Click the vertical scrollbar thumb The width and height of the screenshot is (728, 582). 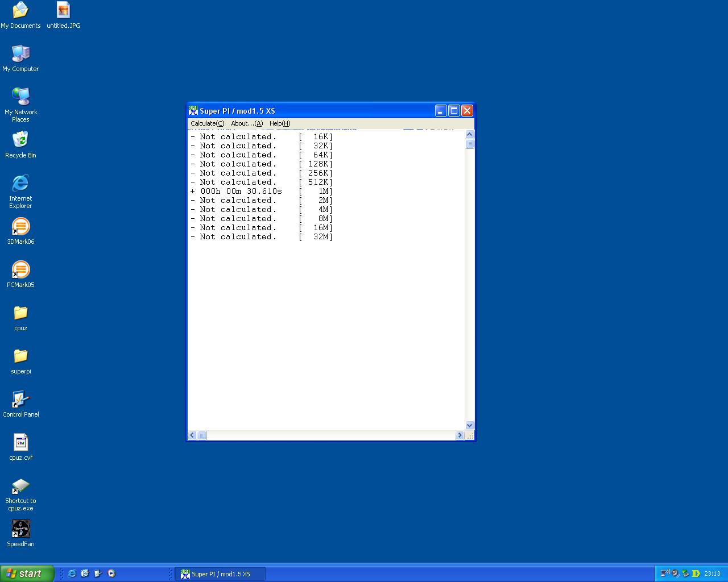[x=469, y=144]
